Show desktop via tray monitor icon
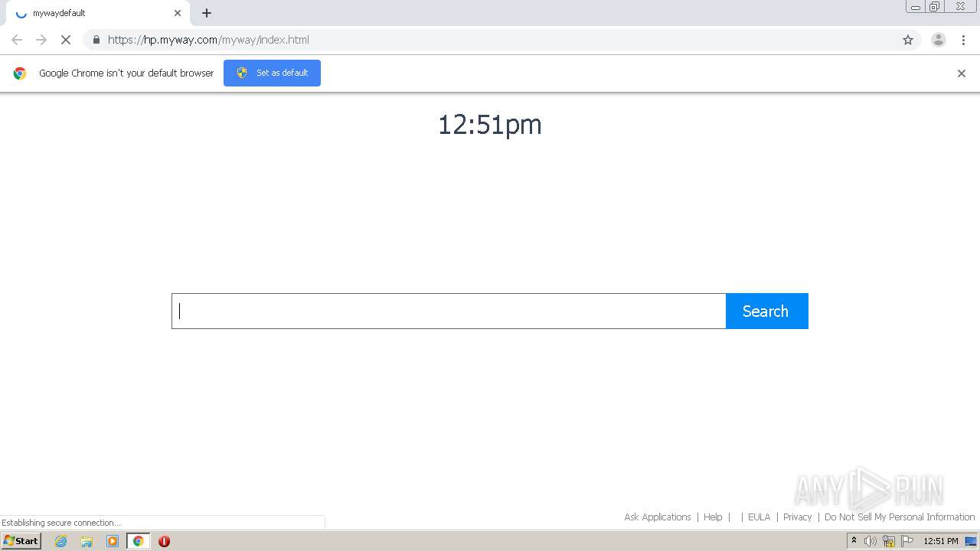 point(971,541)
